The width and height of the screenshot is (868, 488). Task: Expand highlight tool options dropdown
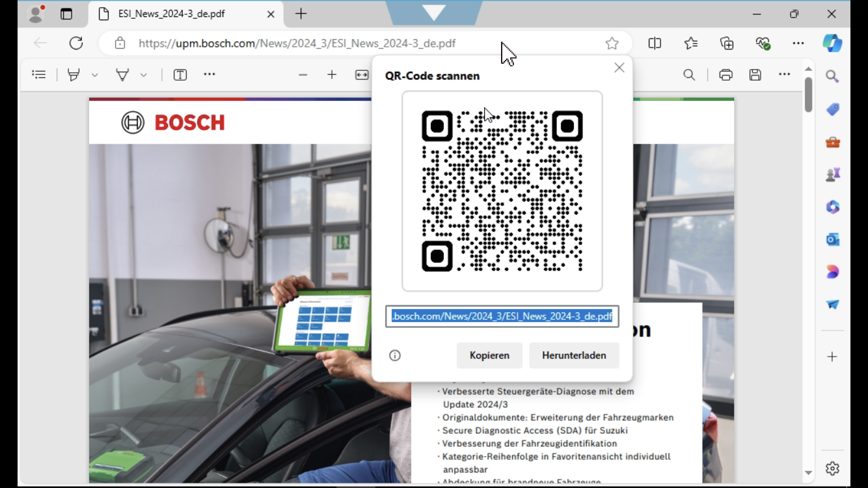click(94, 75)
